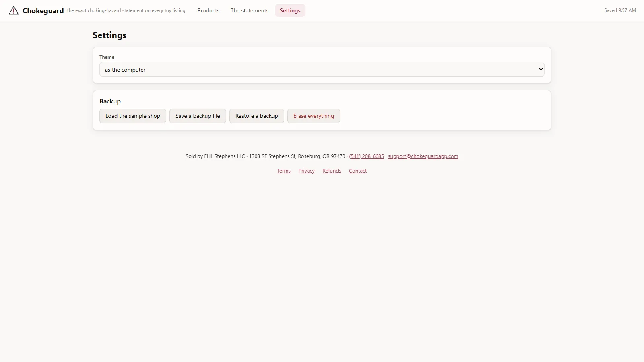Open the Contact footer link
Viewport: 644px width, 362px height.
(358, 171)
